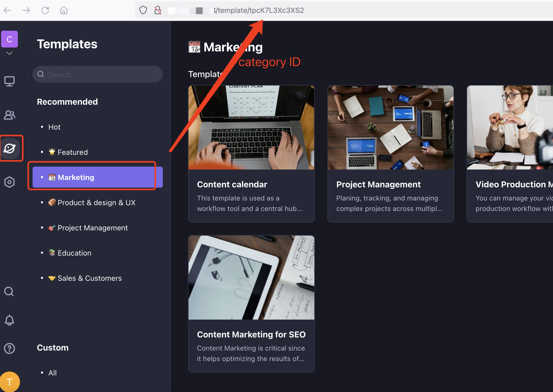Click the Video Production card description text

[x=514, y=203]
